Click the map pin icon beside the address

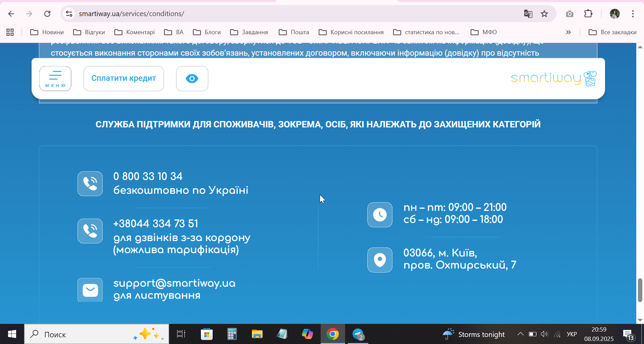click(380, 260)
